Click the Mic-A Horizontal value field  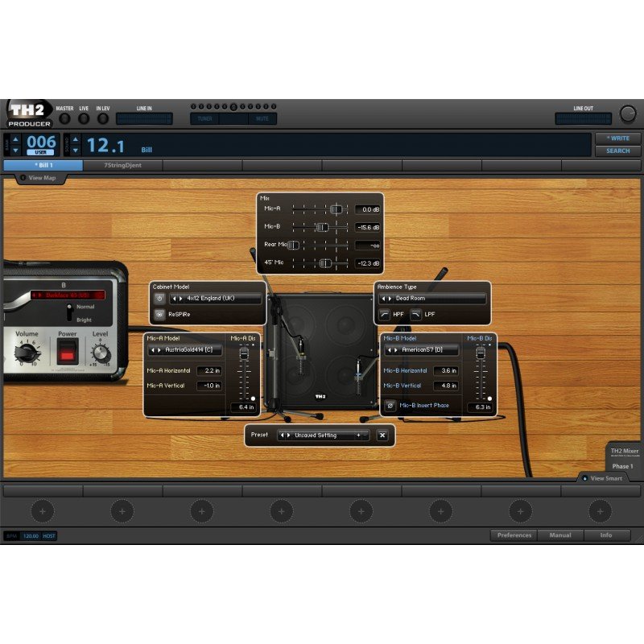tap(209, 370)
